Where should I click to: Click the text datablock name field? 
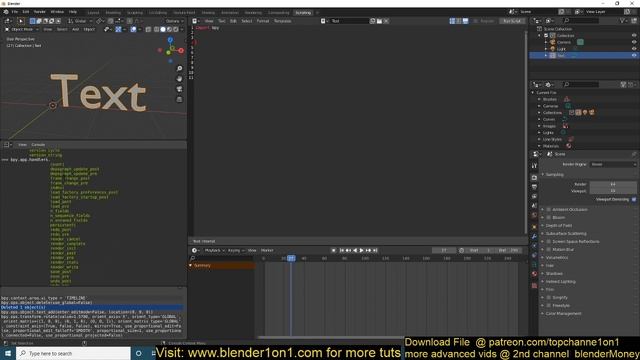[349, 21]
